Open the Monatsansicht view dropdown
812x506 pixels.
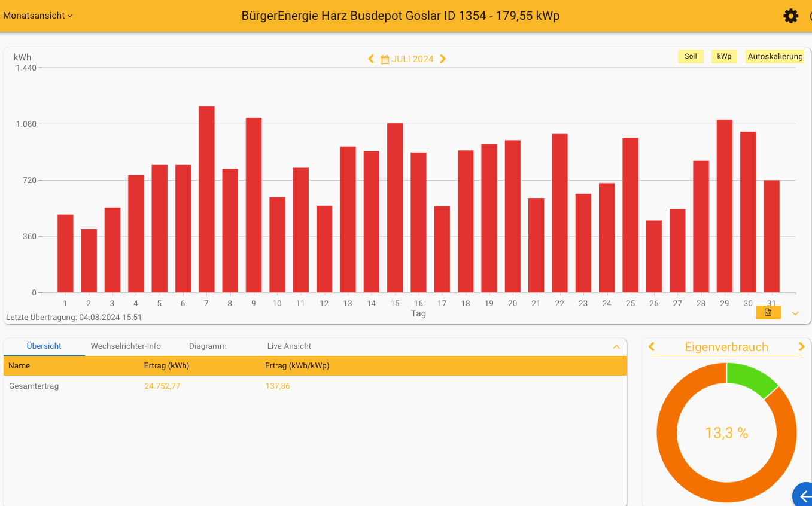click(x=38, y=16)
